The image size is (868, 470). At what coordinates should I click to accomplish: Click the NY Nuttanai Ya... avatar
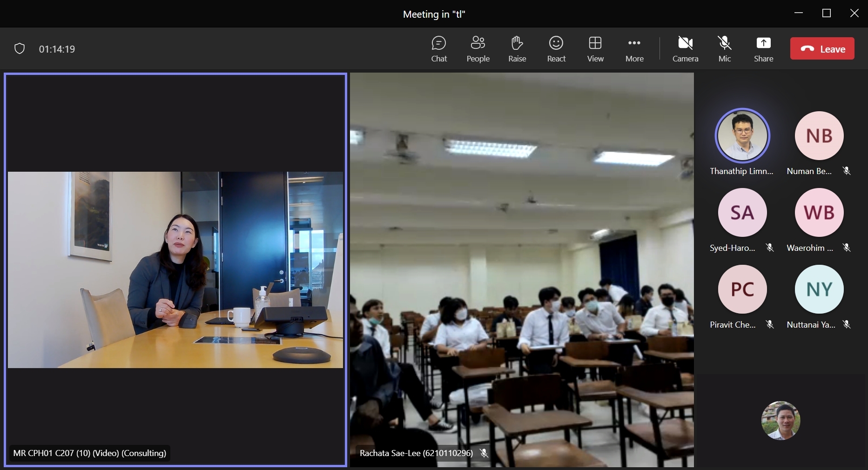pyautogui.click(x=819, y=289)
